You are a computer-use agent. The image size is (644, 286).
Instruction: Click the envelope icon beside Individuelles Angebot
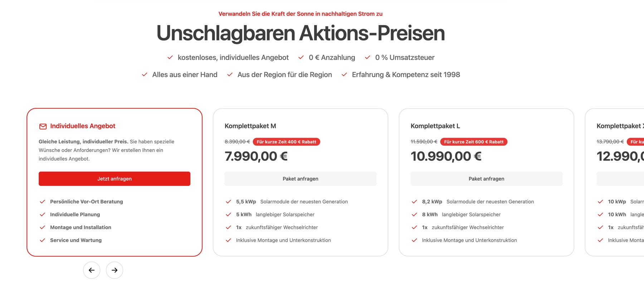point(43,126)
